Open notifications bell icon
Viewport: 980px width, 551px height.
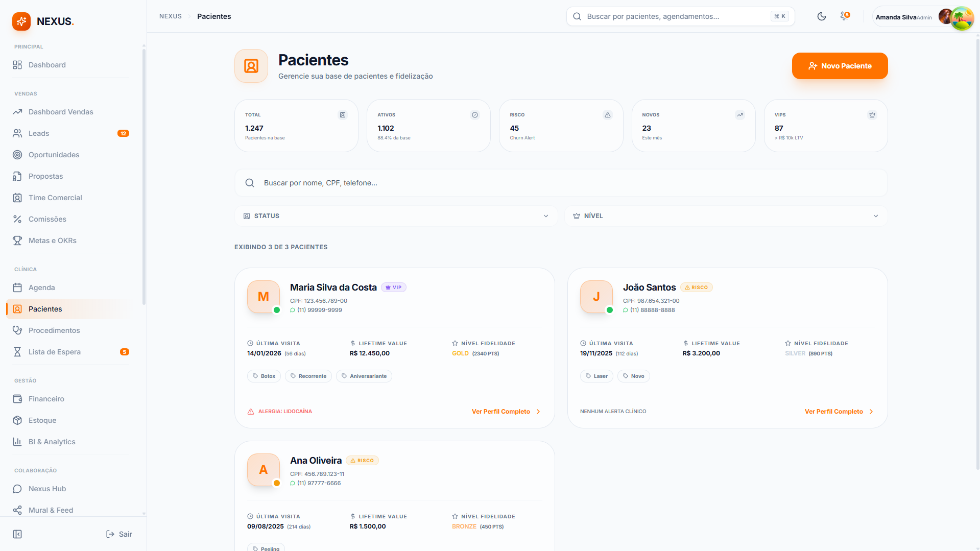(x=845, y=16)
